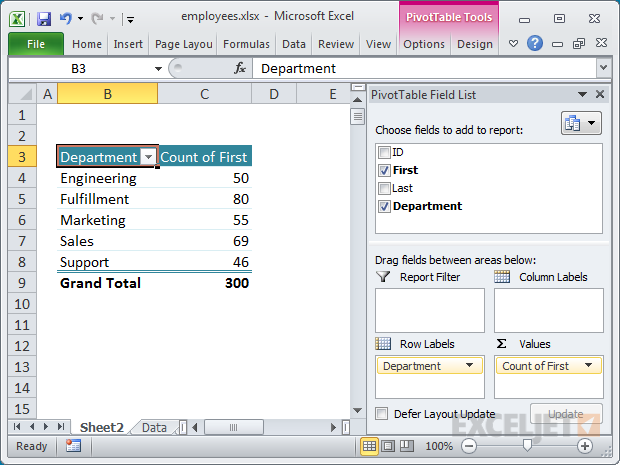The width and height of the screenshot is (620, 465).
Task: Open the Department filter dropdown in cell B3
Action: coord(149,157)
